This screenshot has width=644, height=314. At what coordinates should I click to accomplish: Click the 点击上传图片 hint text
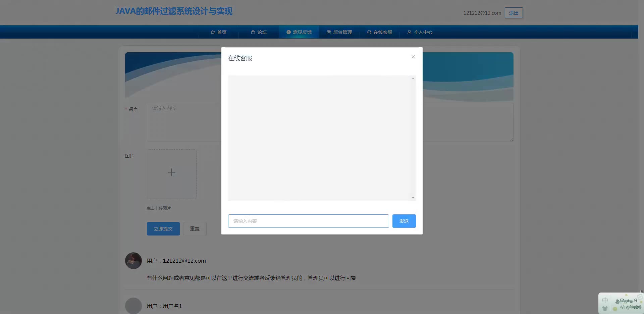(x=159, y=208)
